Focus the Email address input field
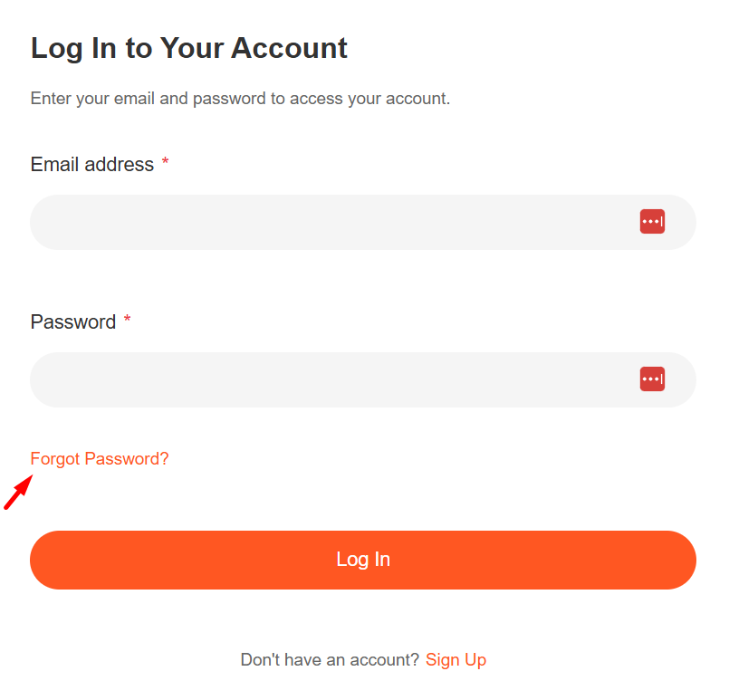The image size is (729, 700). tap(326, 222)
